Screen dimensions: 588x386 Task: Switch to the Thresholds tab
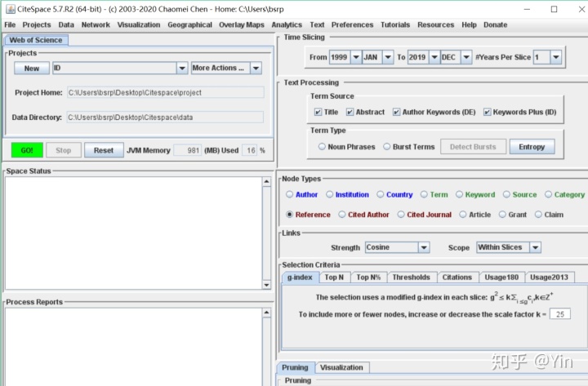[411, 277]
